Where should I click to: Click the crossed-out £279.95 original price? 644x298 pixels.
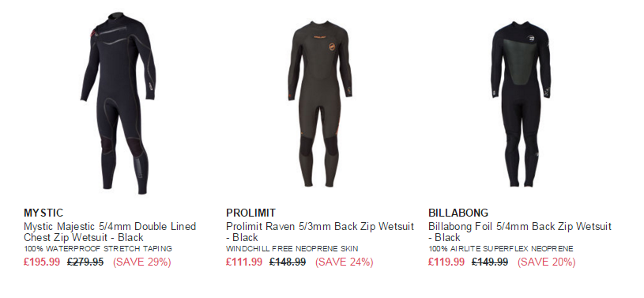click(x=85, y=262)
